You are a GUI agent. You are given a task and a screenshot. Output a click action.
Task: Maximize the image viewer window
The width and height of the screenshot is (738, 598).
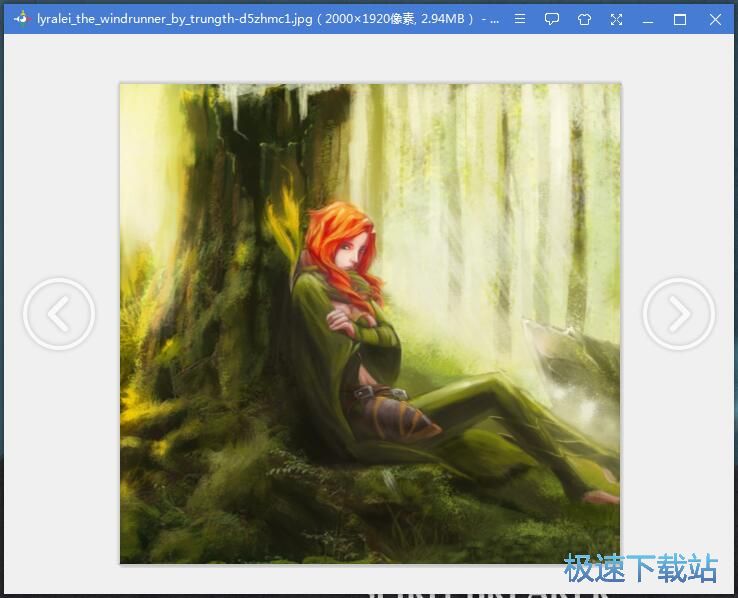click(680, 19)
